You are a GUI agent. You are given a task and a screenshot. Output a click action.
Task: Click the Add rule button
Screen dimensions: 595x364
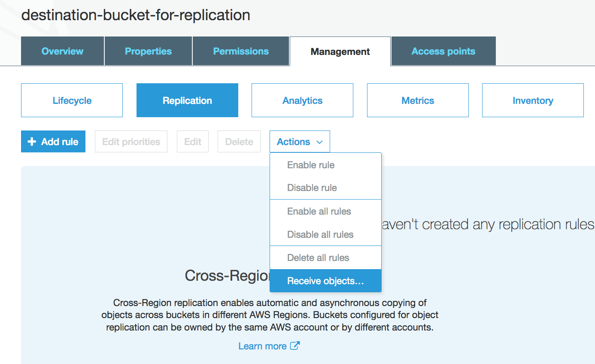(x=53, y=141)
